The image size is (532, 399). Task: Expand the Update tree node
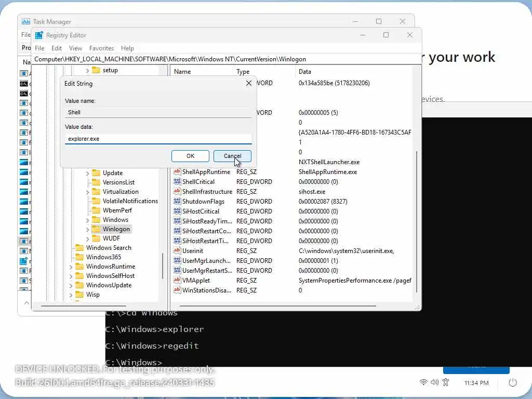click(87, 173)
